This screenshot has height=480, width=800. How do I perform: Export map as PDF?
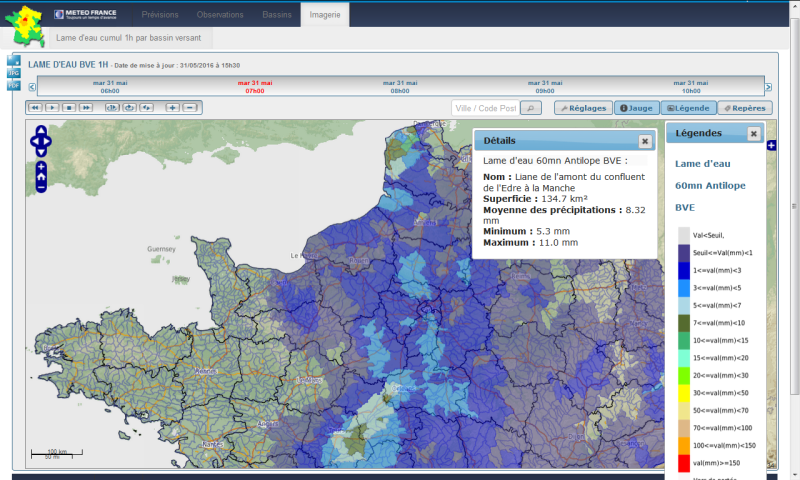point(14,86)
